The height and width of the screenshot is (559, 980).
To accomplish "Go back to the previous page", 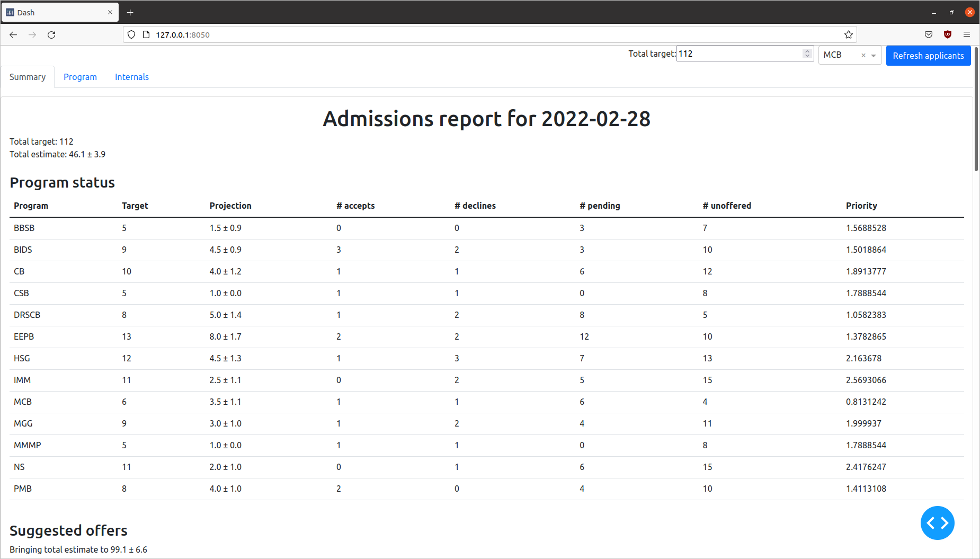I will click(13, 34).
